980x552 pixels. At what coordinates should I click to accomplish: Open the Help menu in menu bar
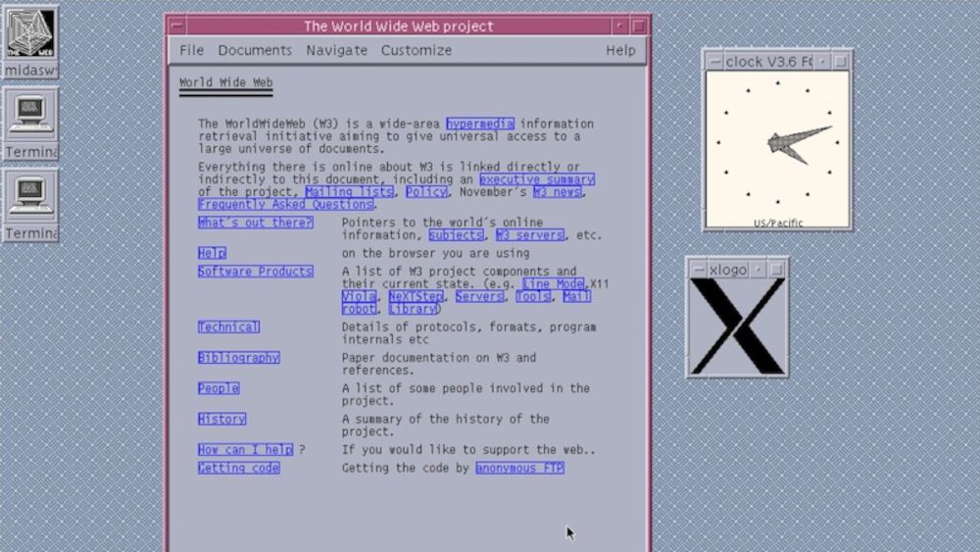point(620,50)
